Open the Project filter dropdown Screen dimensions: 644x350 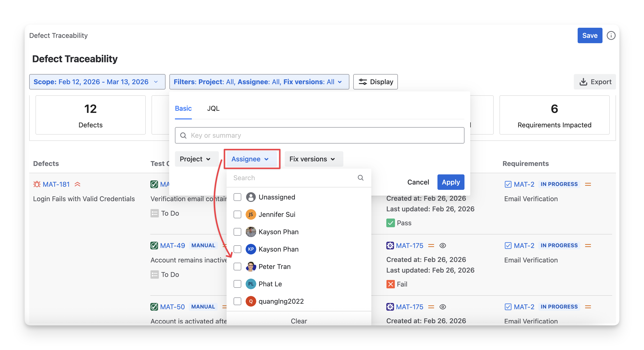pyautogui.click(x=196, y=159)
